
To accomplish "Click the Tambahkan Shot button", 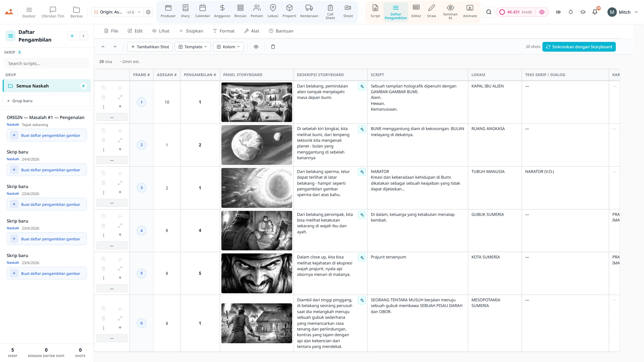I will (x=150, y=47).
